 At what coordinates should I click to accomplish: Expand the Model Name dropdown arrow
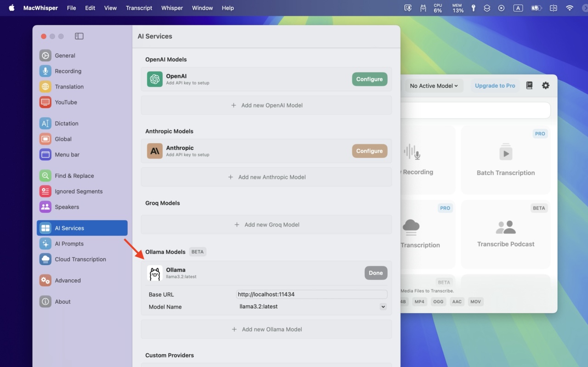[x=383, y=307]
